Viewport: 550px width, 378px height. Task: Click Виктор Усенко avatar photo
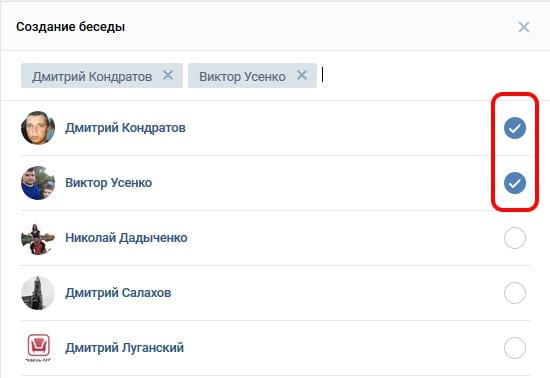(38, 183)
